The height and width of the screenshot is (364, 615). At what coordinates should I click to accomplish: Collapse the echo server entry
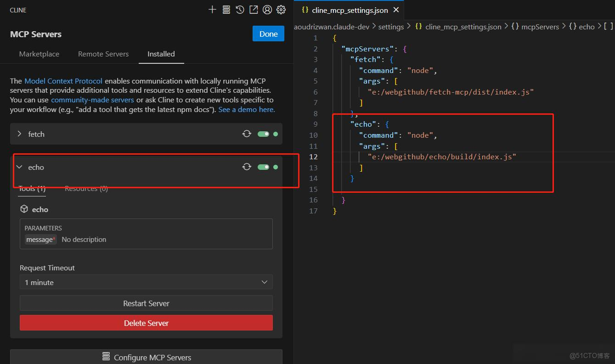19,167
